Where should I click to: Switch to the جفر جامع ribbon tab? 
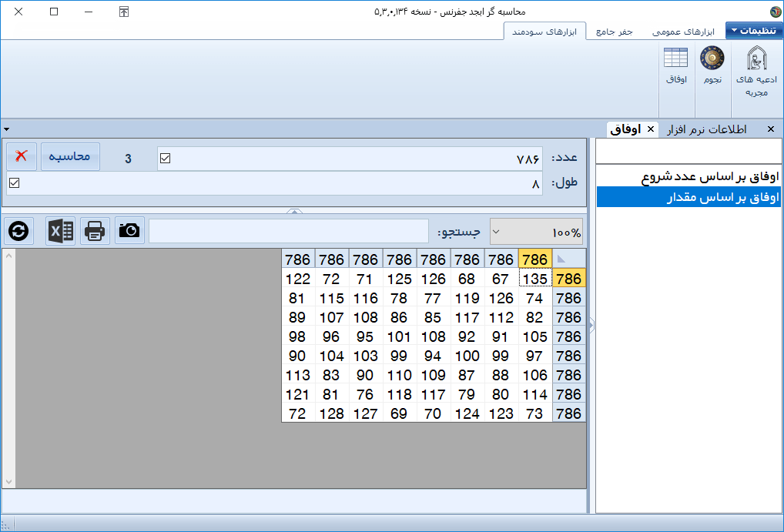point(615,32)
